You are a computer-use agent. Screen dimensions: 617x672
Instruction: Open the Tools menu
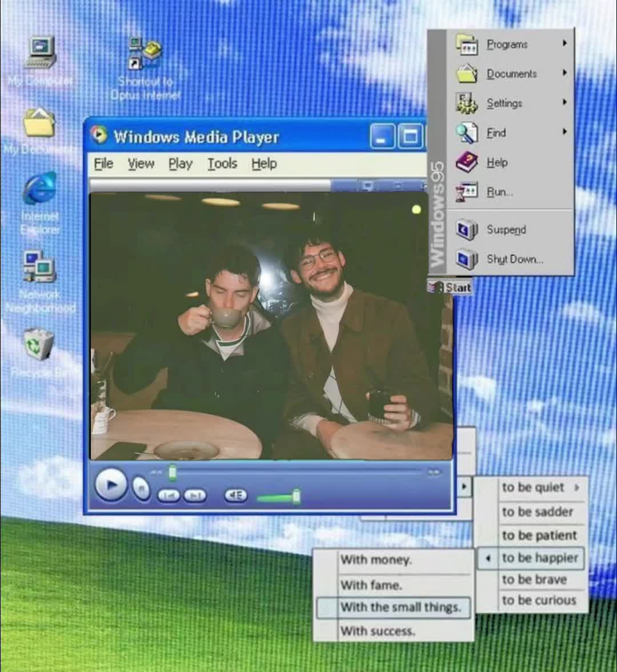pos(222,163)
